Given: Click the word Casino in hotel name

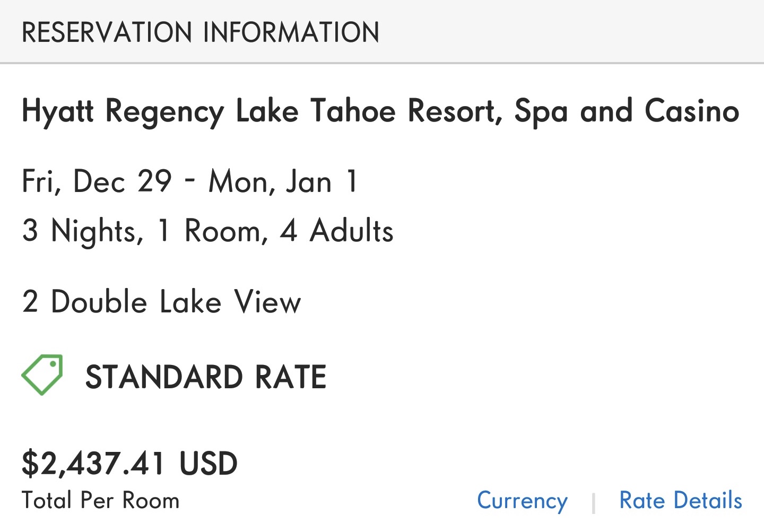Looking at the screenshot, I should point(692,111).
